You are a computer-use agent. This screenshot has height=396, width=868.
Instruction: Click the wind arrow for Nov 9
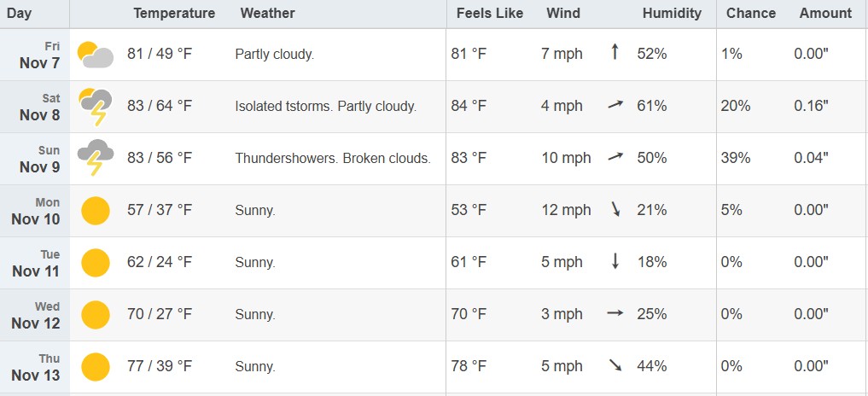(x=615, y=157)
